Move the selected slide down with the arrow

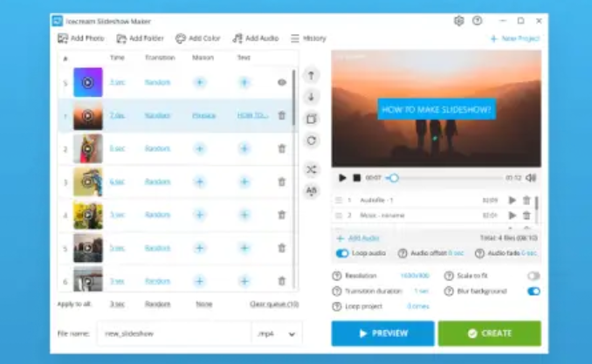(311, 97)
